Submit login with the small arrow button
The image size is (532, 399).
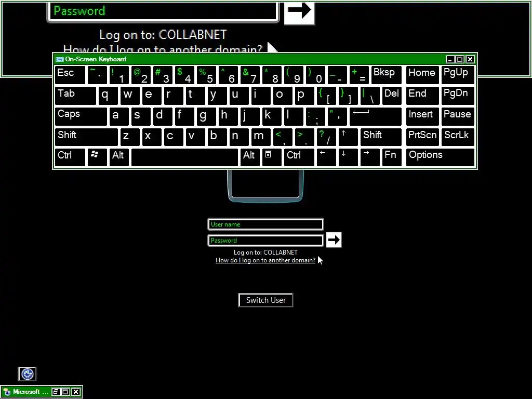click(x=334, y=240)
